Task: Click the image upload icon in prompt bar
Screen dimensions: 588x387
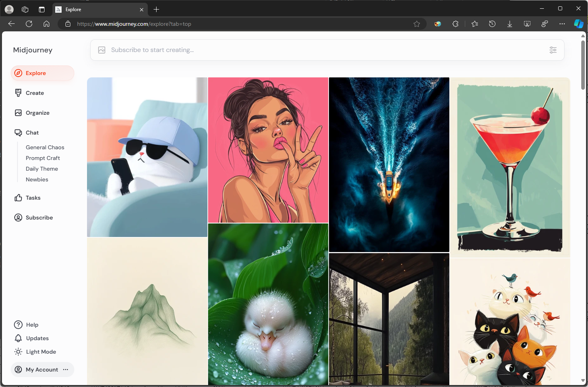Action: tap(102, 50)
